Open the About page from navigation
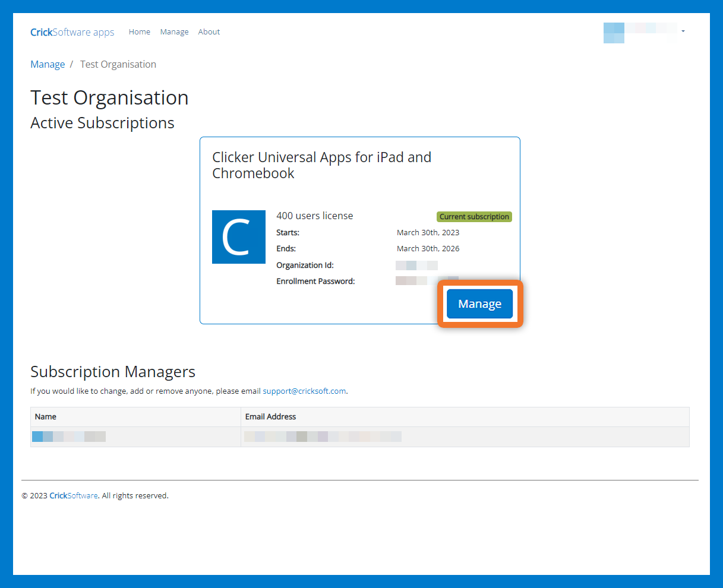This screenshot has height=588, width=723. pyautogui.click(x=209, y=32)
